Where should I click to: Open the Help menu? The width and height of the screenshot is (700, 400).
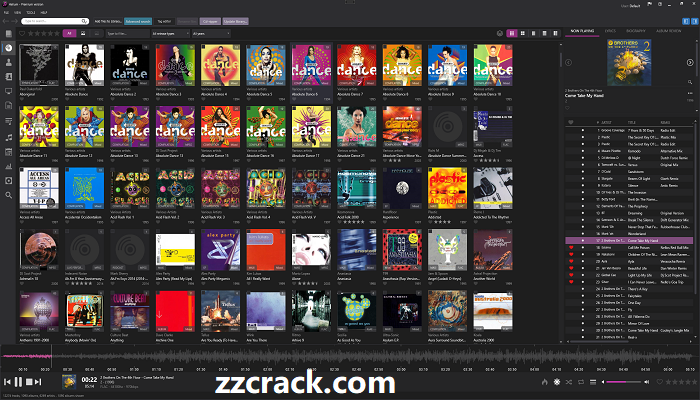click(44, 12)
